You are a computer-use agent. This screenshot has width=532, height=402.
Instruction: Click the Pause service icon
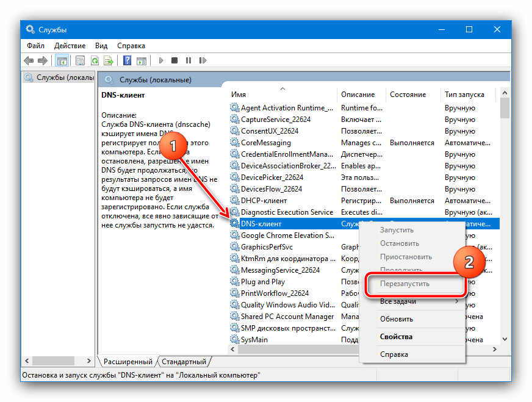[189, 61]
